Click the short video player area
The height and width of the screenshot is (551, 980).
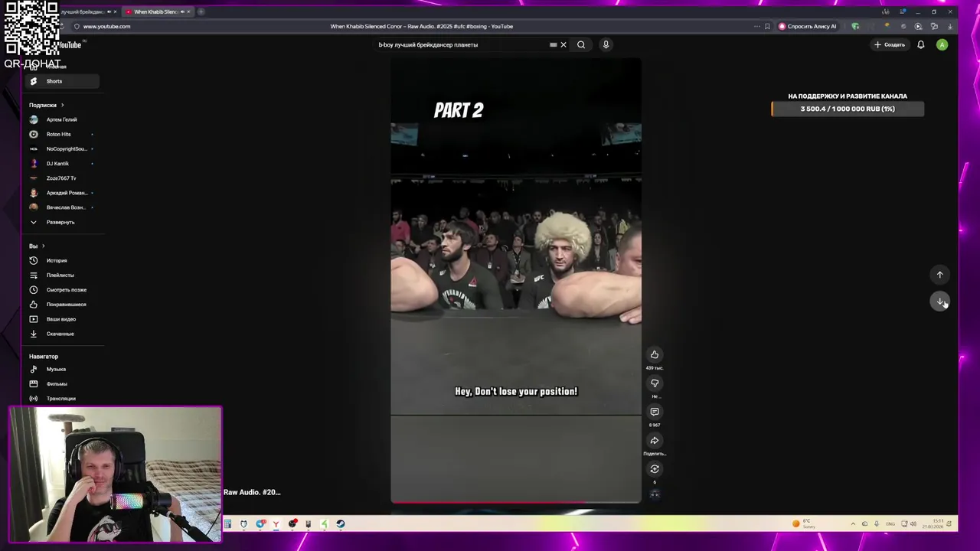tap(516, 281)
